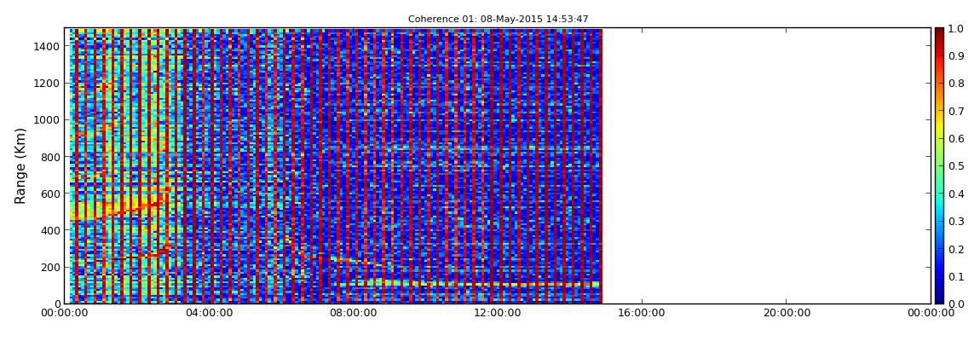Click the 400 range tick label
This screenshot has height=347, width=980.
tap(50, 230)
